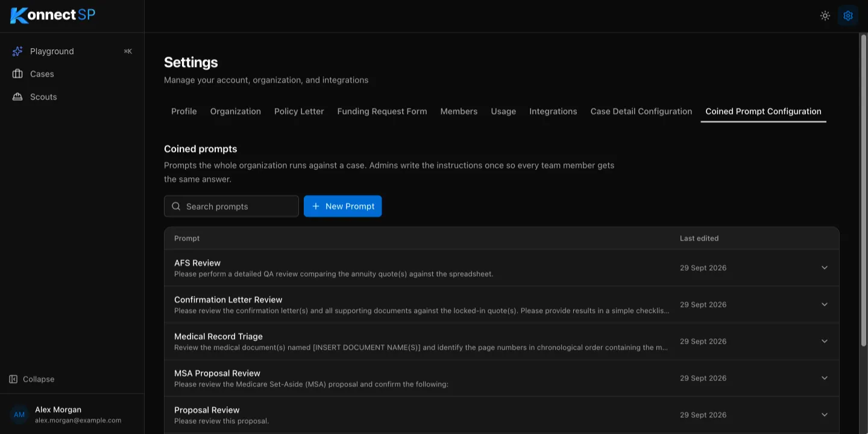Click the Playground keyboard shortcut badge
Image resolution: width=868 pixels, height=434 pixels.
128,51
